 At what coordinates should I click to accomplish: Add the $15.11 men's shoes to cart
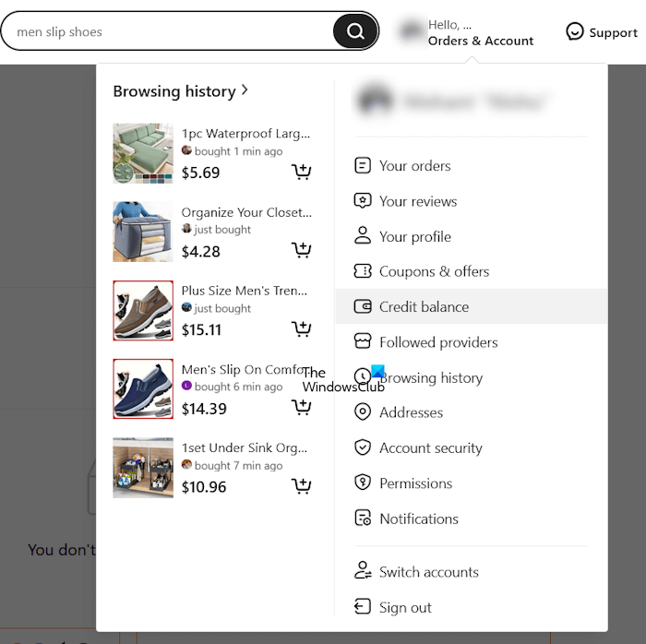[301, 329]
